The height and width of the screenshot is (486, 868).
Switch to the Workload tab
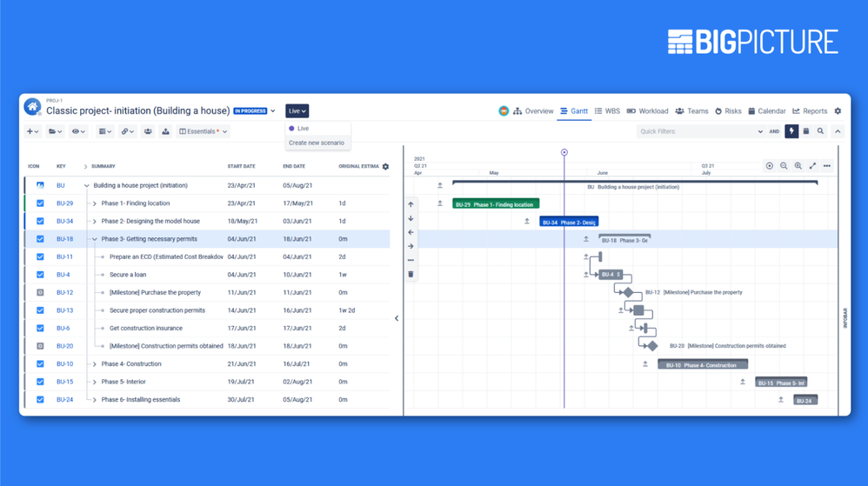click(647, 111)
